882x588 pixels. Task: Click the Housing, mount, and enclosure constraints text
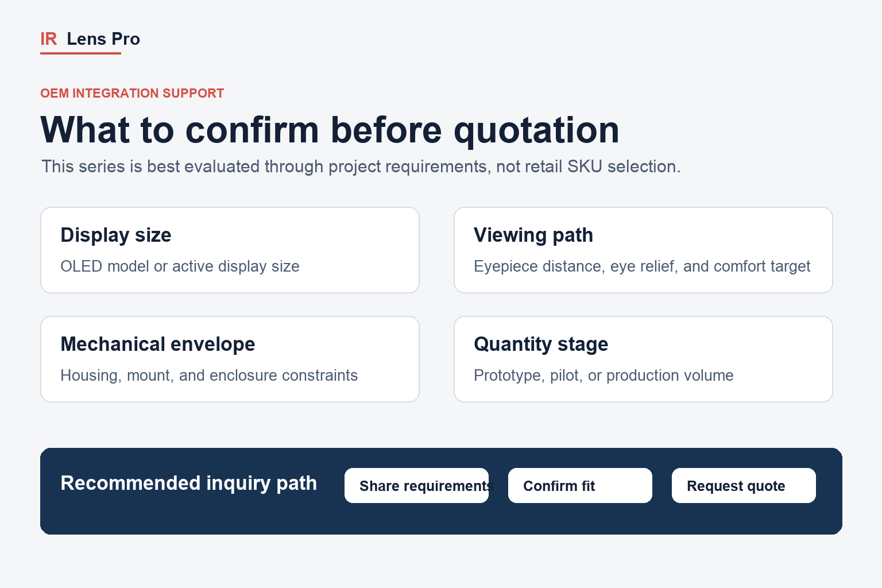tap(209, 376)
